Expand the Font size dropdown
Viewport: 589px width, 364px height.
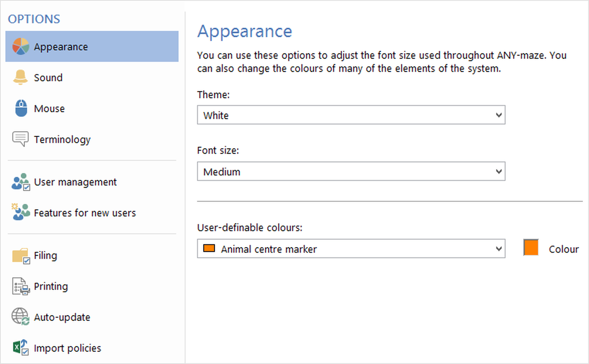pyautogui.click(x=351, y=172)
